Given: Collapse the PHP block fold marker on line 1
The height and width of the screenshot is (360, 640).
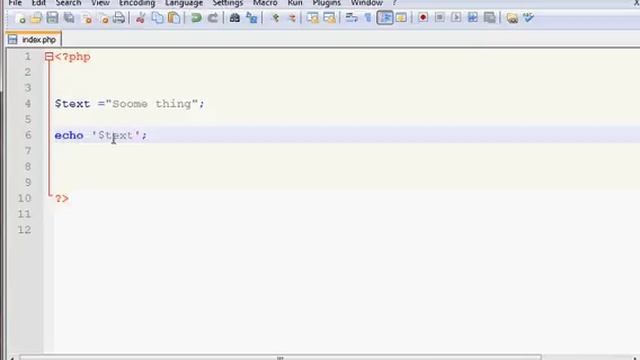Looking at the screenshot, I should [x=49, y=57].
